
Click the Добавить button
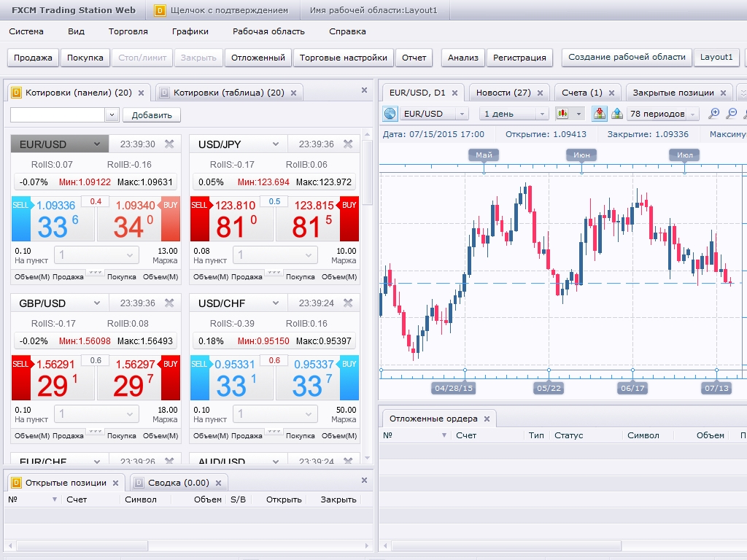coord(152,115)
